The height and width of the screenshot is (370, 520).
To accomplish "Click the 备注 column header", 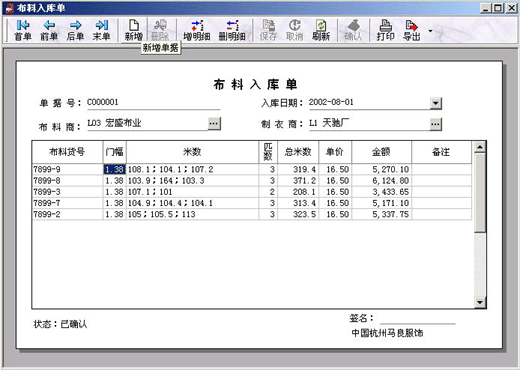I will pyautogui.click(x=442, y=152).
